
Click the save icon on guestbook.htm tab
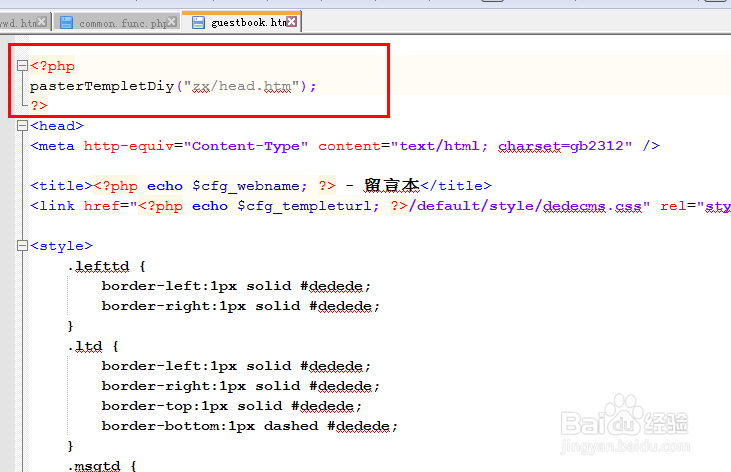(199, 22)
